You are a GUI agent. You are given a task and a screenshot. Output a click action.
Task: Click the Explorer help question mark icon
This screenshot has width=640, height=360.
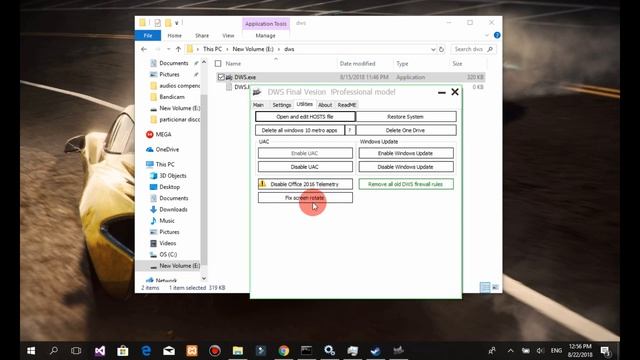tap(497, 36)
